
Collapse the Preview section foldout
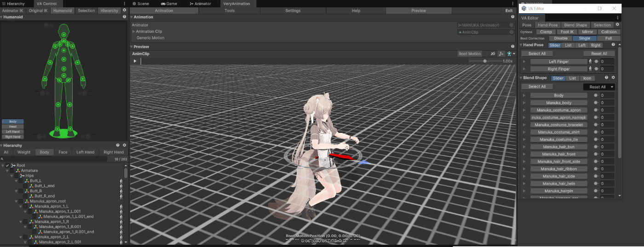[132, 46]
